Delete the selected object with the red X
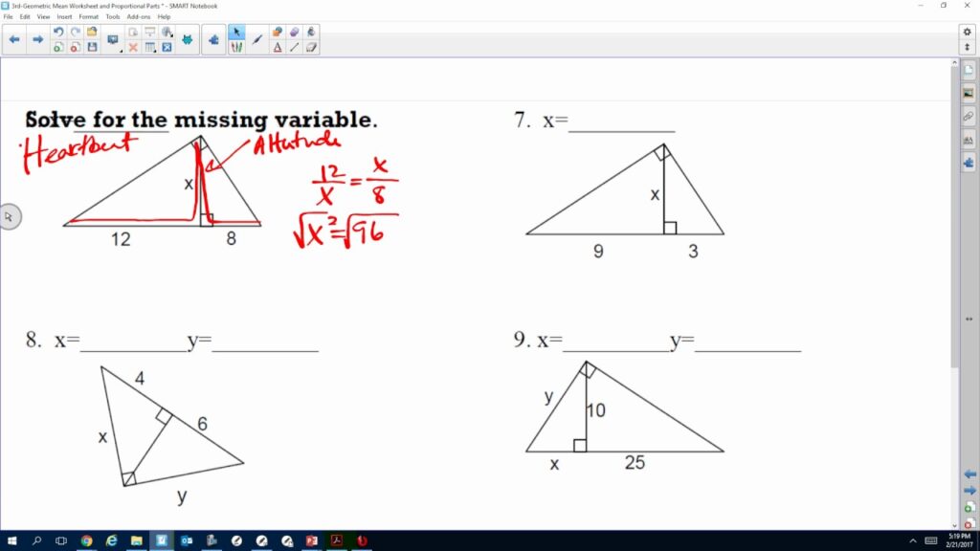The width and height of the screenshot is (980, 551). pyautogui.click(x=132, y=48)
